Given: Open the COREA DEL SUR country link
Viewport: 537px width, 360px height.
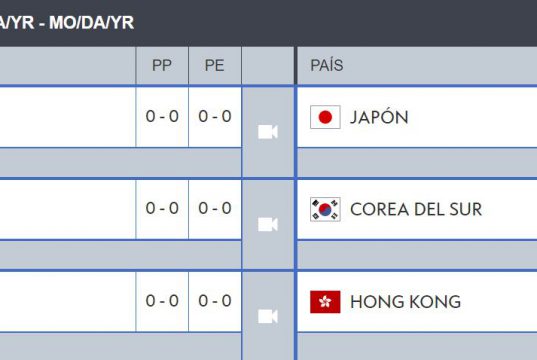Looking at the screenshot, I should tap(416, 209).
